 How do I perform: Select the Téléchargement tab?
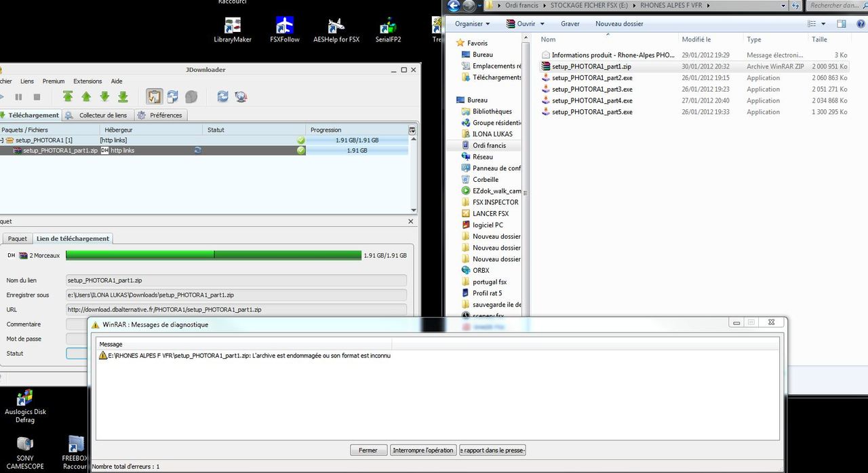[x=30, y=115]
